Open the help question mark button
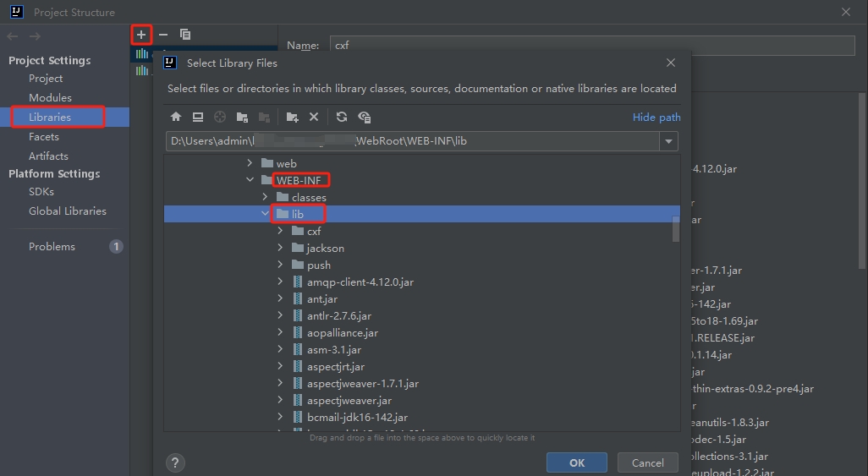The height and width of the screenshot is (476, 868). pos(176,462)
